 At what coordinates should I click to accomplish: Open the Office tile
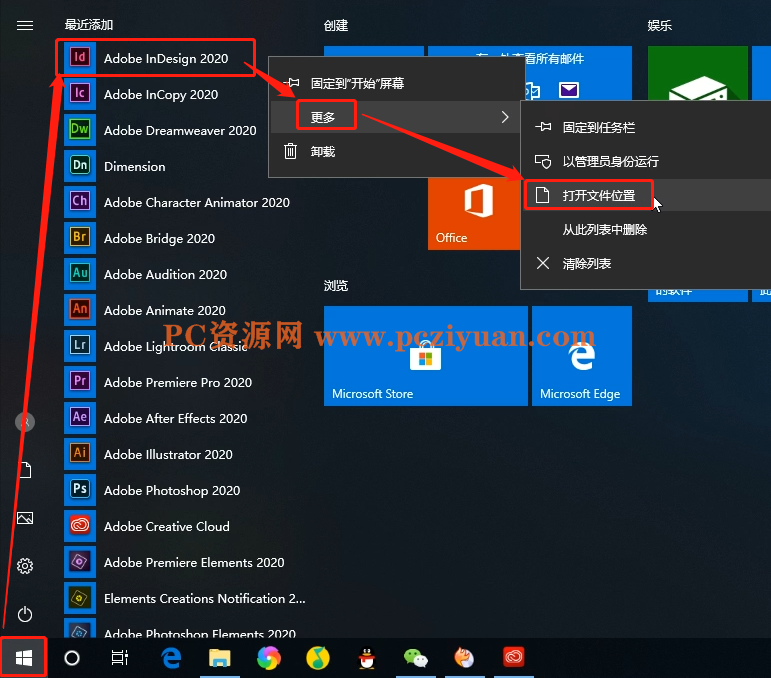(x=474, y=213)
